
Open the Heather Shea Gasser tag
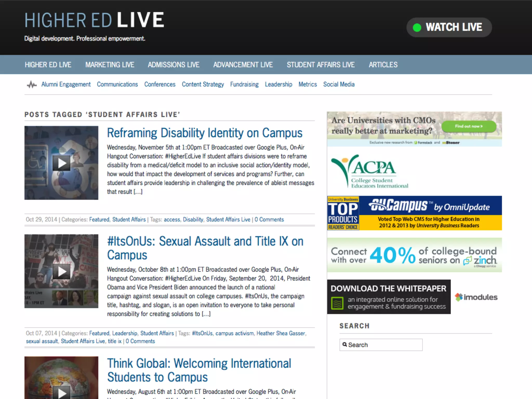(x=281, y=333)
